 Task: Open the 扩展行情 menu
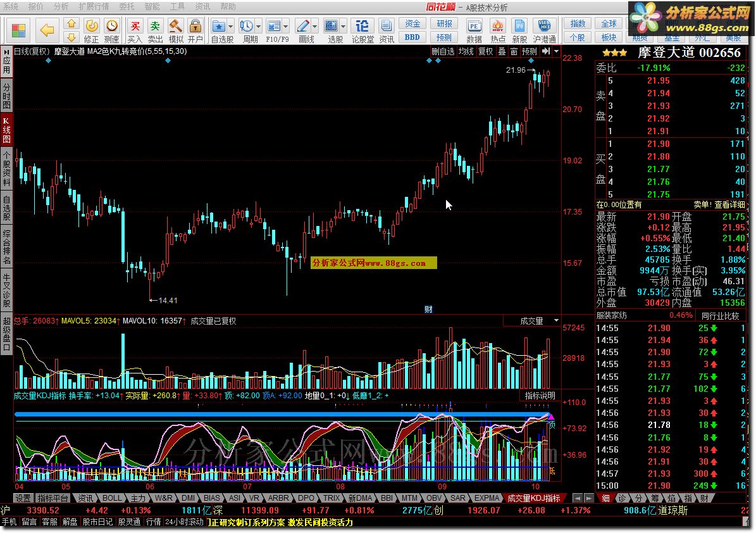coord(94,7)
